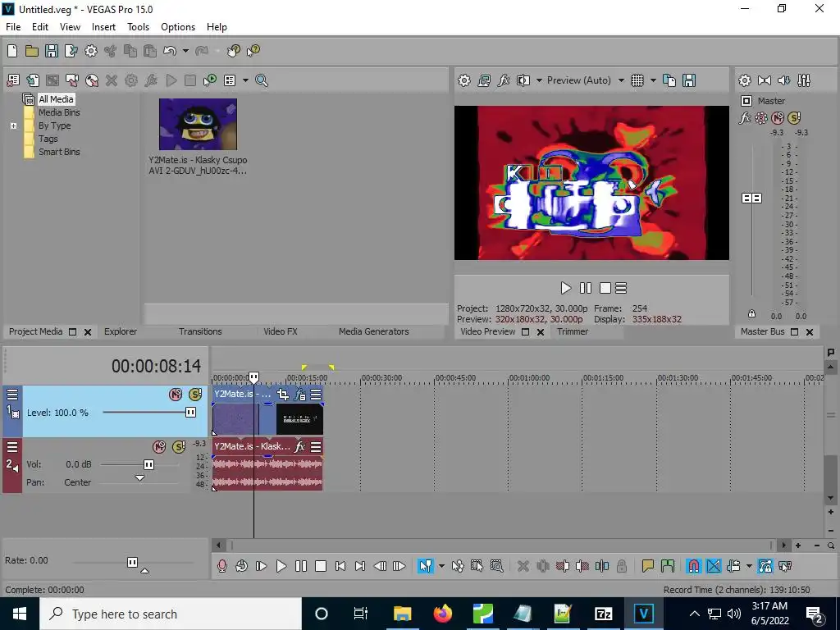
Task: Click the Record microphone button
Action: [x=222, y=566]
